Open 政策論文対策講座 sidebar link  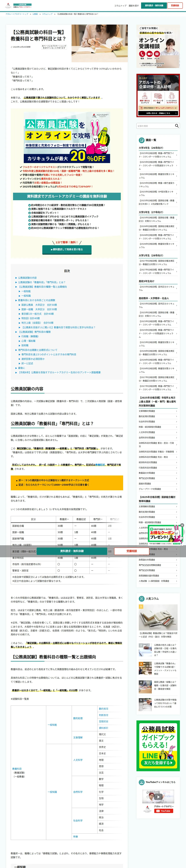tap(158, 560)
